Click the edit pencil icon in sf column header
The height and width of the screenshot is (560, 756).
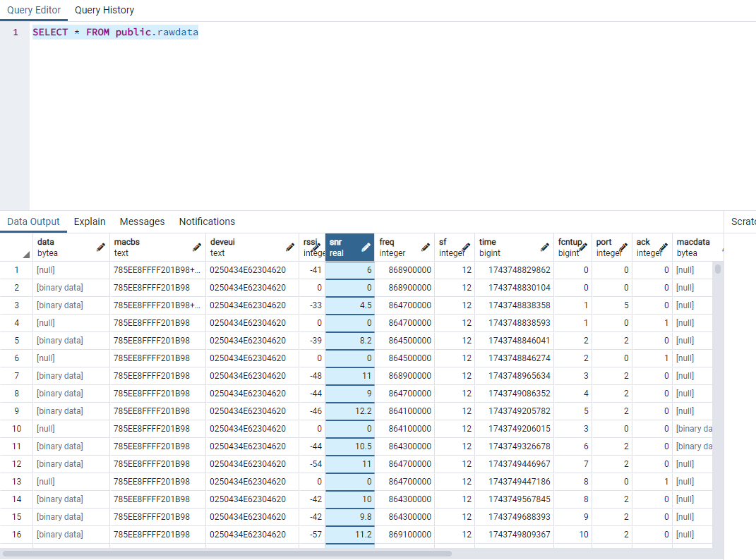466,248
